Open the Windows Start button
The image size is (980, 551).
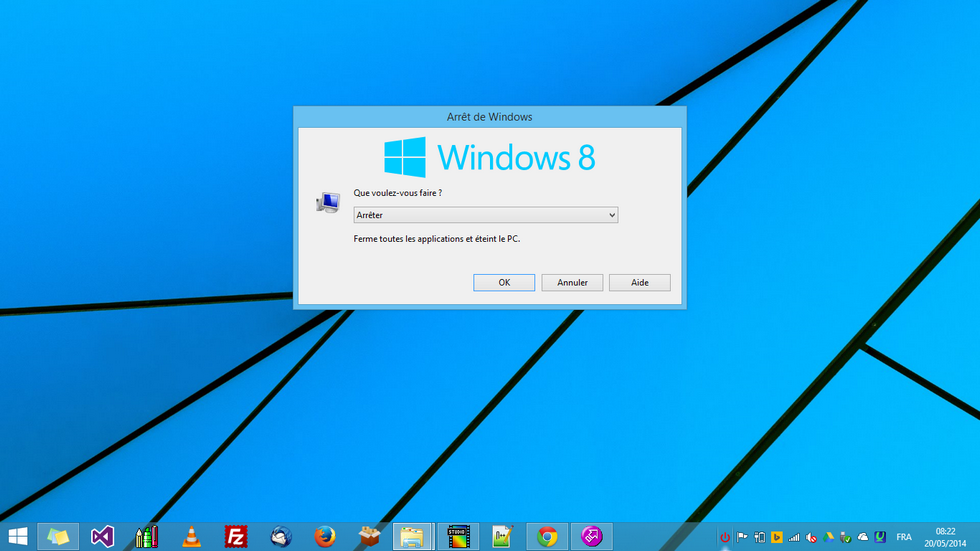coord(18,537)
